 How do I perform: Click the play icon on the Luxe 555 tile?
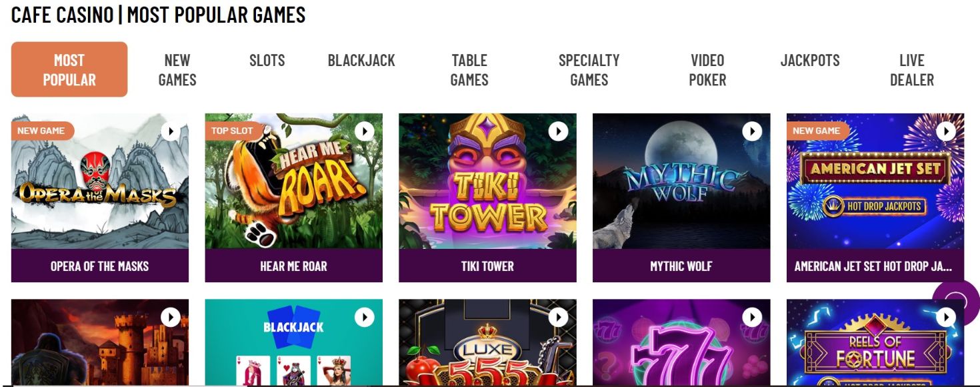click(x=558, y=318)
